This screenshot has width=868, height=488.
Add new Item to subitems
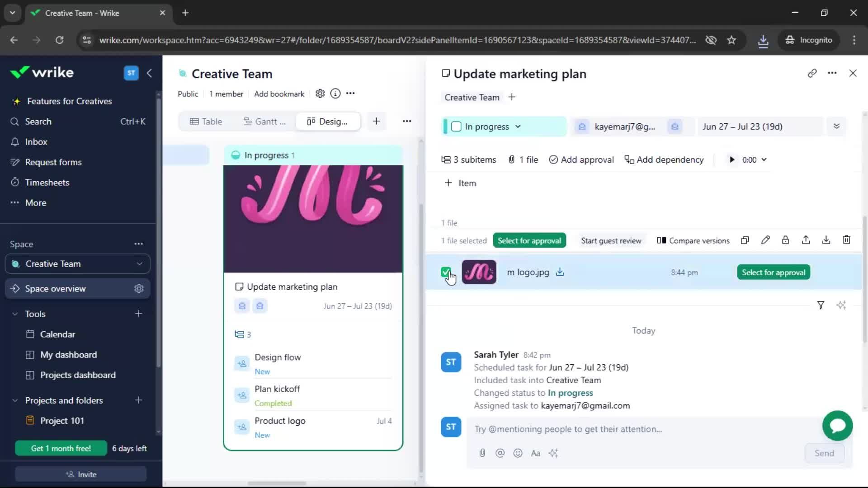pyautogui.click(x=460, y=183)
